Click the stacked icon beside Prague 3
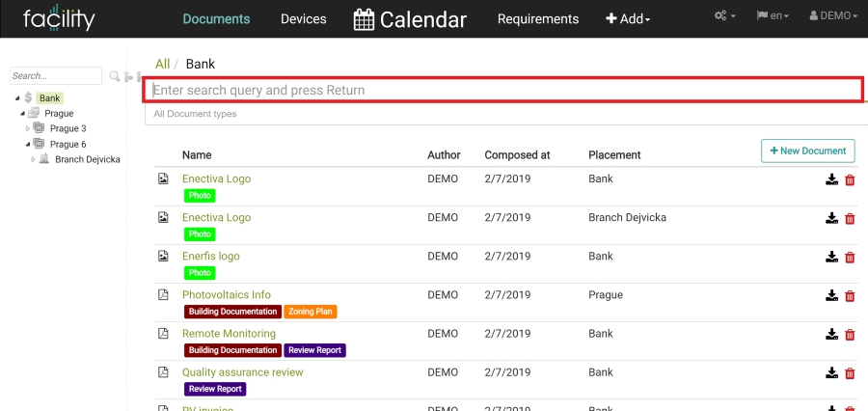Viewport: 868px width, 411px height. coord(39,128)
